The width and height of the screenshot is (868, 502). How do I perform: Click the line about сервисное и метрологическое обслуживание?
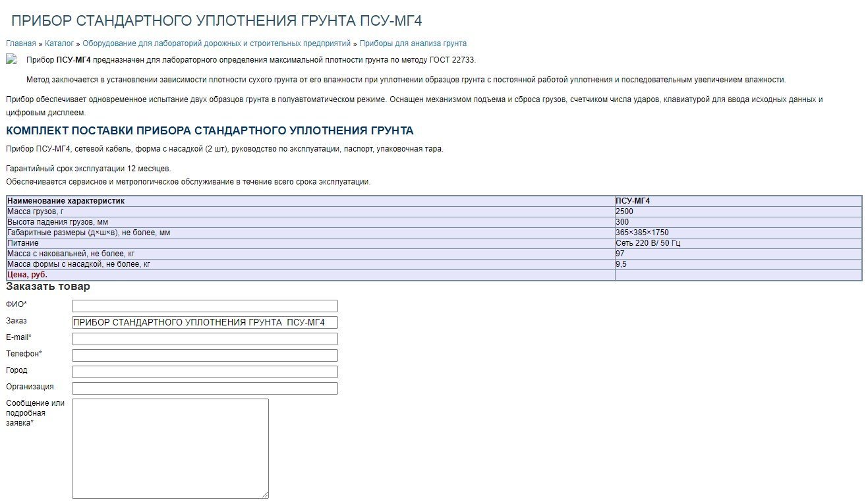pyautogui.click(x=188, y=182)
